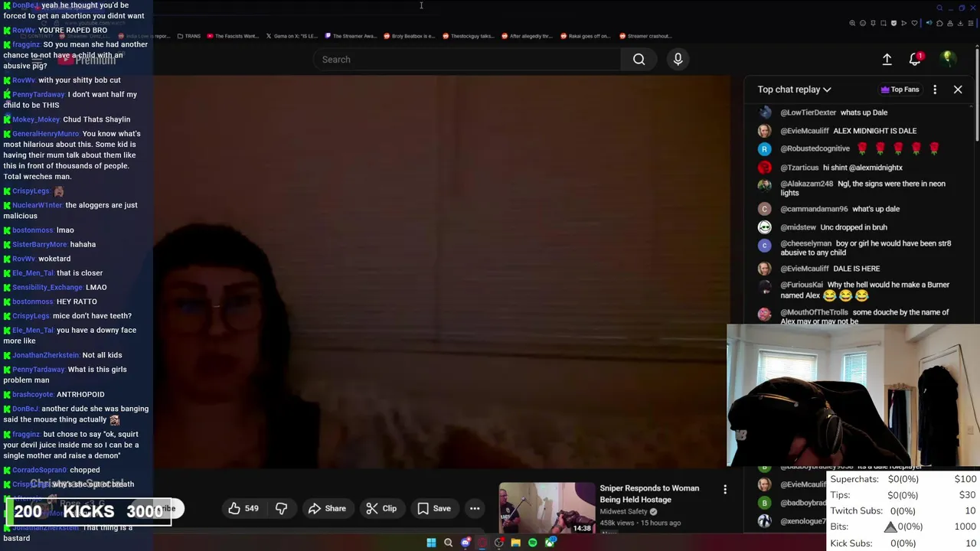
Task: Open Spotify from the taskbar
Action: pos(533,543)
